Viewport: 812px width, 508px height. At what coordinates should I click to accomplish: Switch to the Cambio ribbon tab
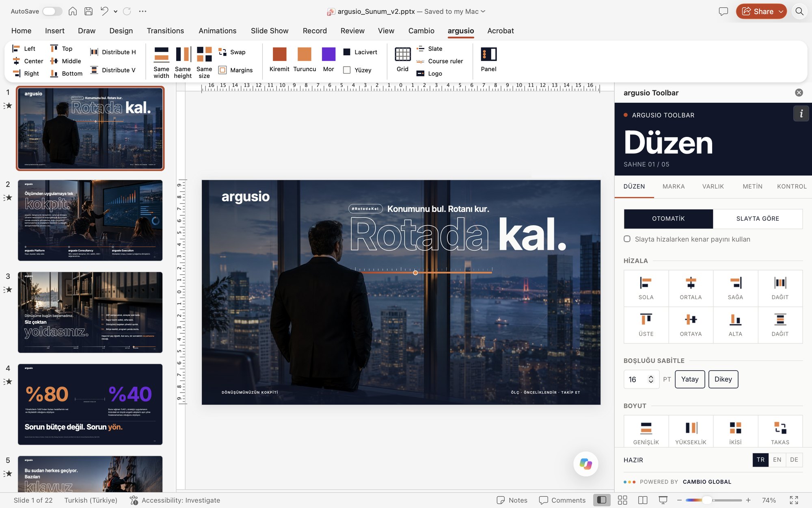[421, 31]
